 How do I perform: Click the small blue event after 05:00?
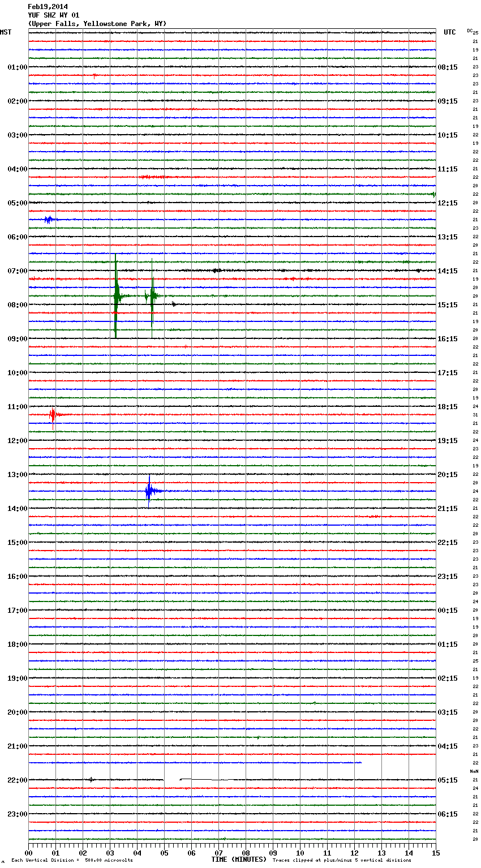point(49,220)
